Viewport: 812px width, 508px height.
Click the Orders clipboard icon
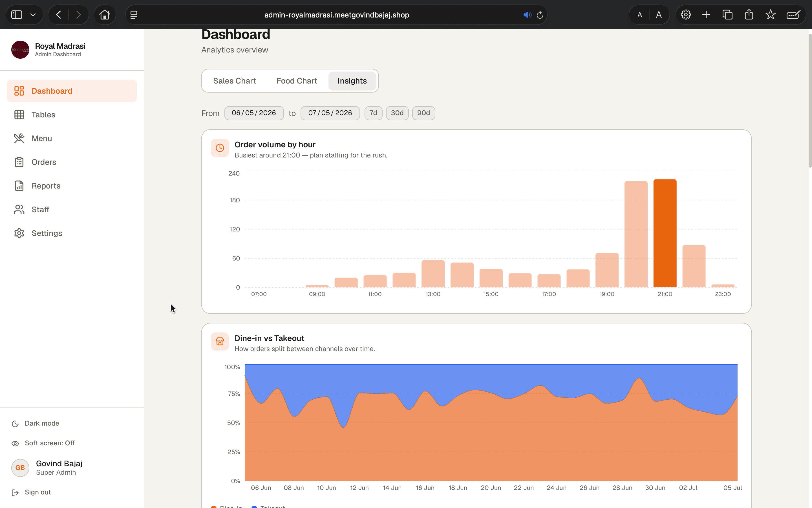19,162
